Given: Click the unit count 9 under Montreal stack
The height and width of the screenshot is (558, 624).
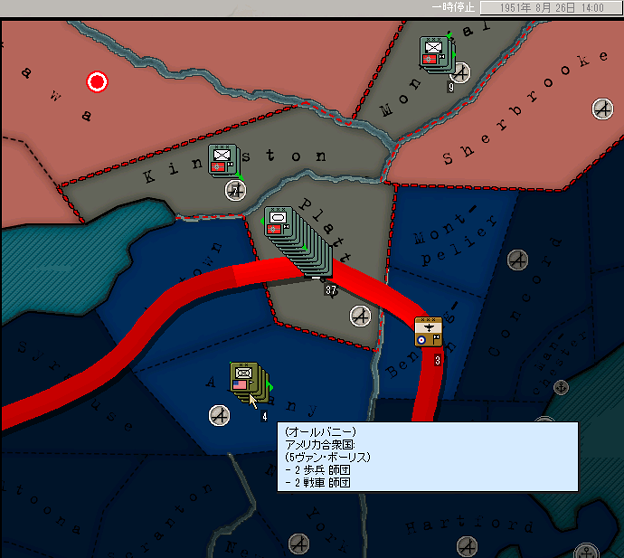Looking at the screenshot, I should [451, 87].
